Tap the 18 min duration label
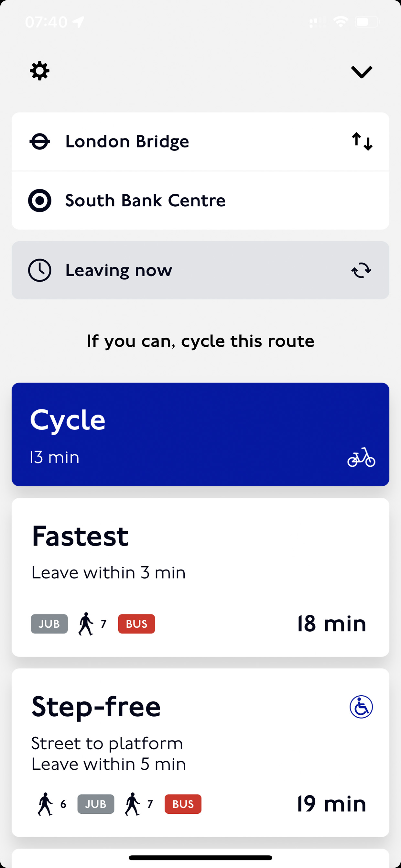The width and height of the screenshot is (401, 868). click(331, 624)
